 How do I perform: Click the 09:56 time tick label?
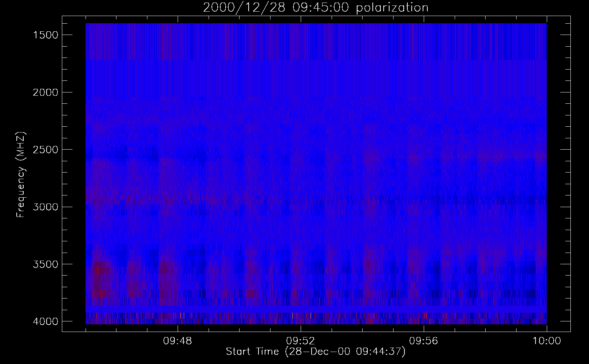click(424, 341)
